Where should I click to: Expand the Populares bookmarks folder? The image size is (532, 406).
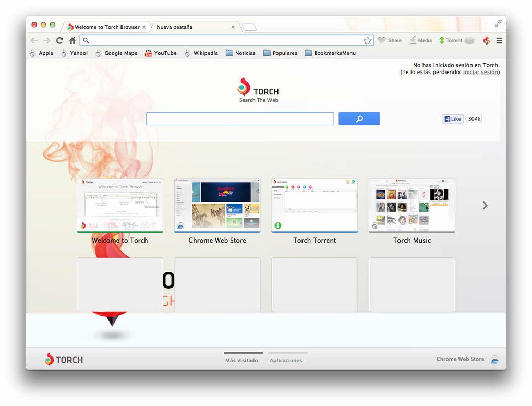[x=280, y=53]
